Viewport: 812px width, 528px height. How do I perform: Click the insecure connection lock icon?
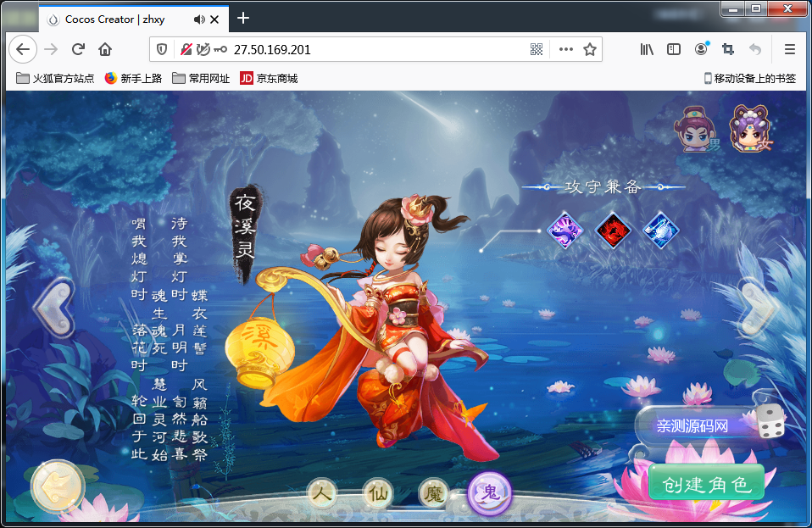point(186,49)
